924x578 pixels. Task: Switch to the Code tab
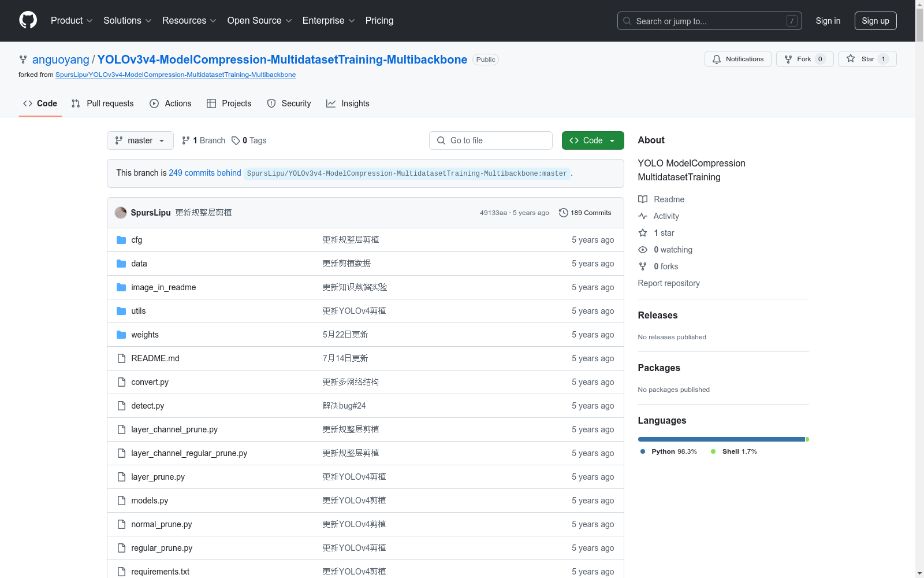[40, 103]
